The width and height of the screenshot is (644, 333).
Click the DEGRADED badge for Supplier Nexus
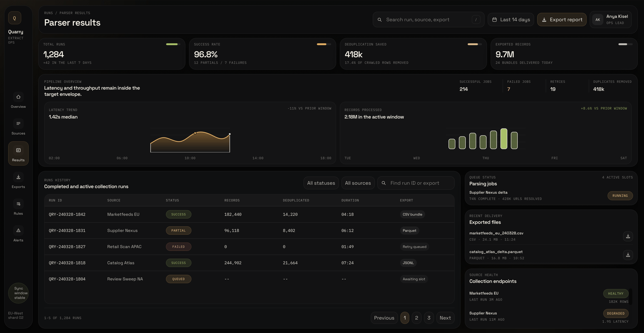point(616,313)
